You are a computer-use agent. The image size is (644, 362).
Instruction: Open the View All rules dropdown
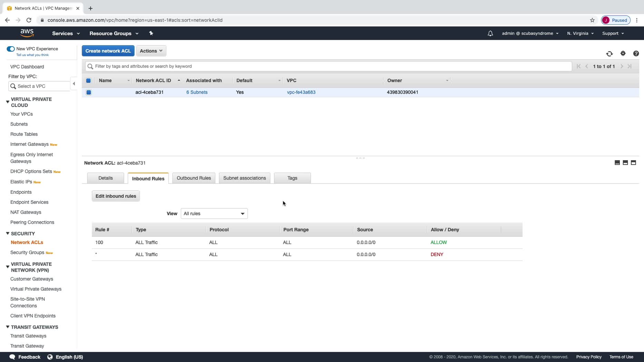tap(214, 214)
